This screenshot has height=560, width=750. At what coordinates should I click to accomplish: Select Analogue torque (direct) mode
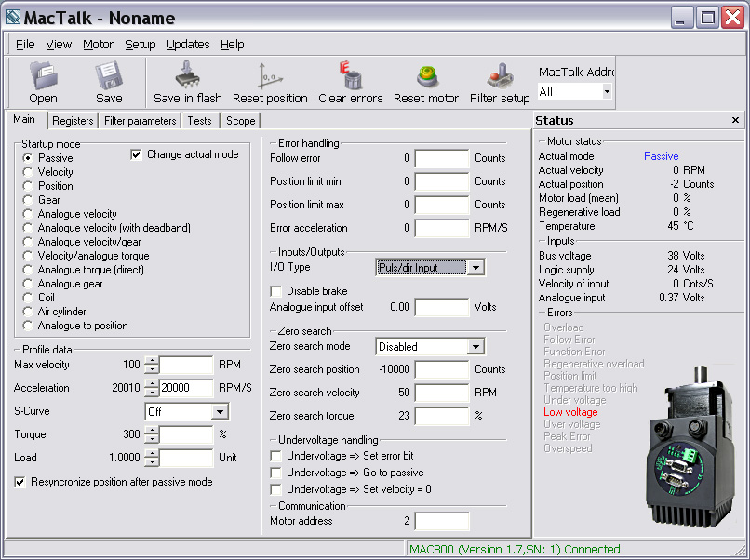[28, 269]
